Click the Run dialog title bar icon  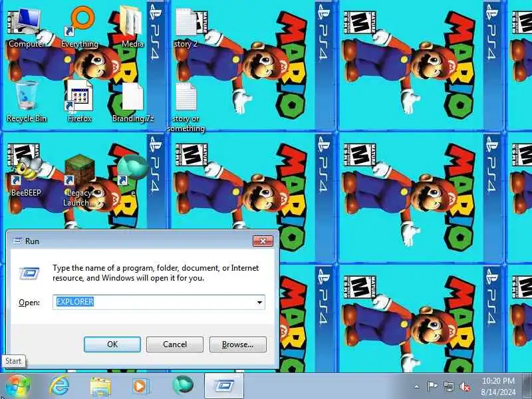point(17,241)
